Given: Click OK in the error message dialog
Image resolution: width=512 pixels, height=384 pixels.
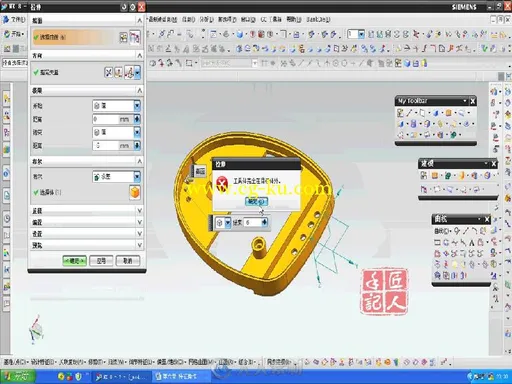Looking at the screenshot, I should pos(256,201).
